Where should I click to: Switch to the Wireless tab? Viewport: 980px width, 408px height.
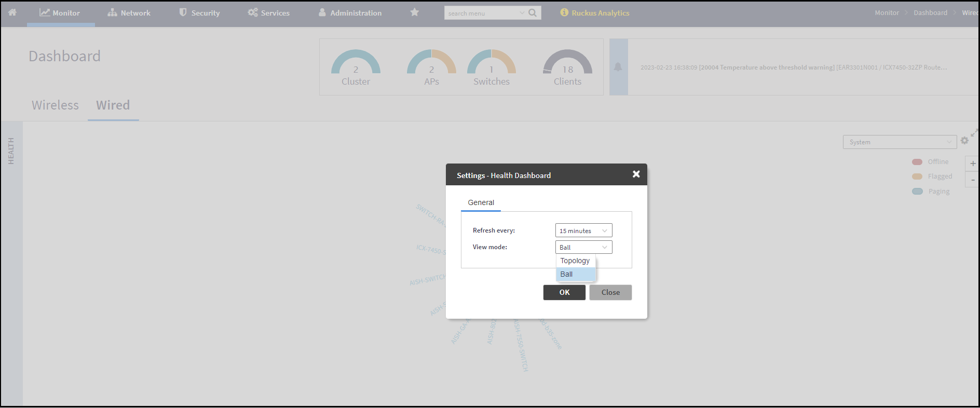[55, 105]
